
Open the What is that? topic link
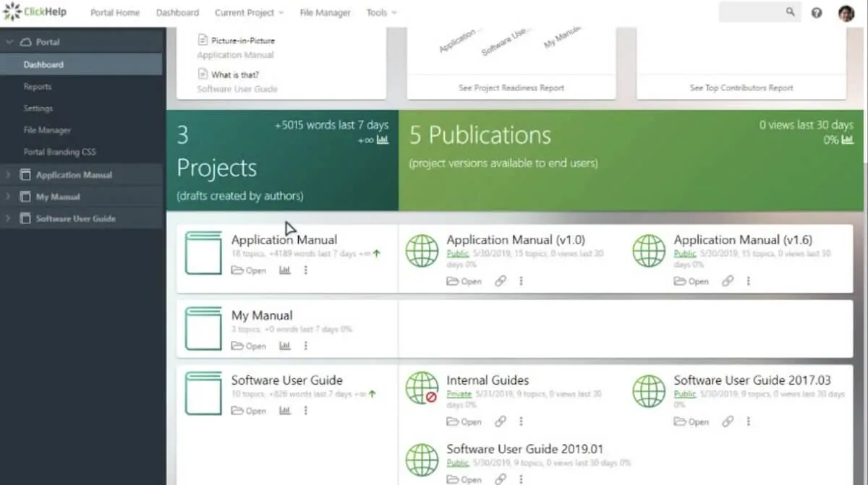click(x=235, y=74)
